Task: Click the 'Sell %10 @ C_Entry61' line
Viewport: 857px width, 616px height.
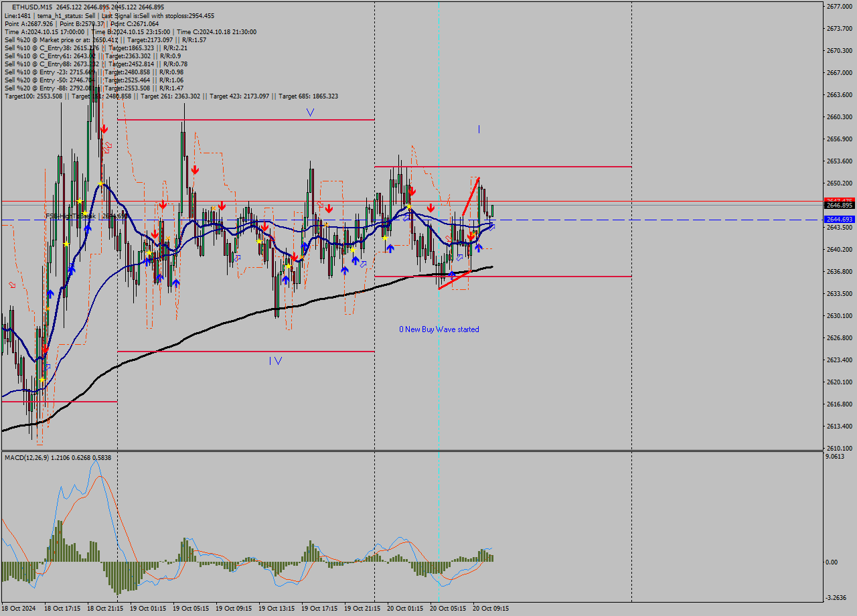Action: [92, 56]
